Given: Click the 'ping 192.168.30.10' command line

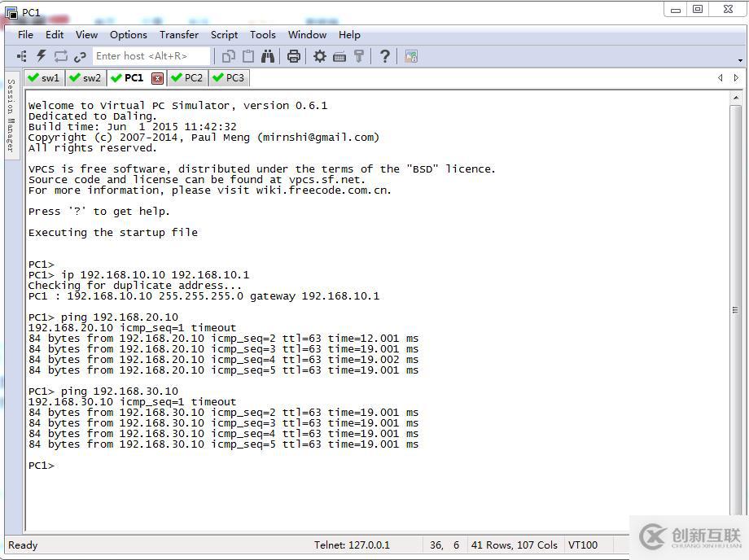Looking at the screenshot, I should (103, 392).
